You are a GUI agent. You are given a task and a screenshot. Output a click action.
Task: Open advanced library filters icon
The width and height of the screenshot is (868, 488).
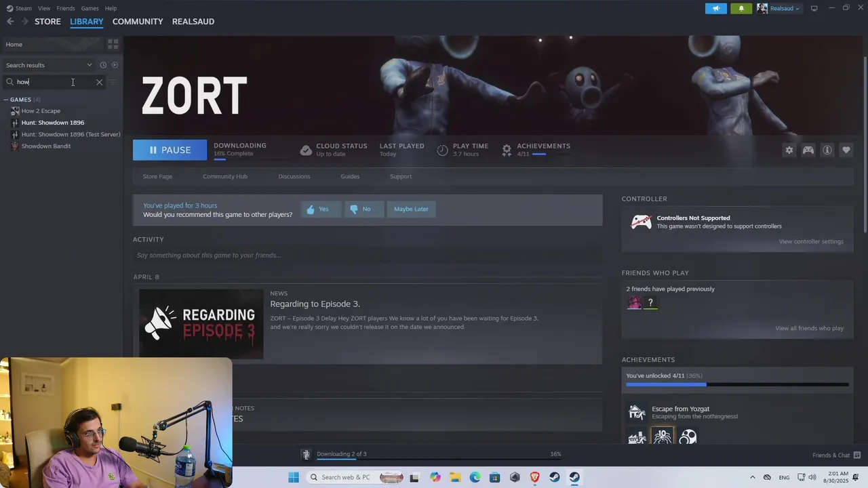coord(114,82)
